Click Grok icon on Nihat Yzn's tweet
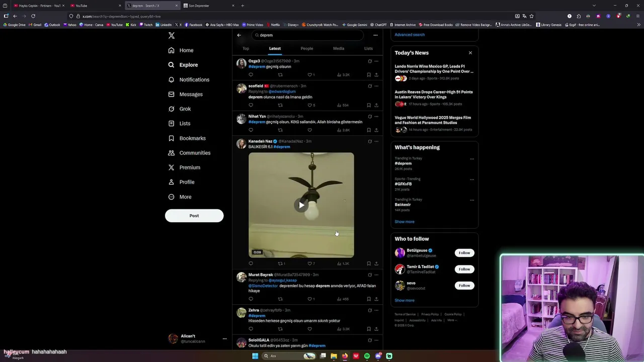Image resolution: width=644 pixels, height=362 pixels. tap(370, 117)
